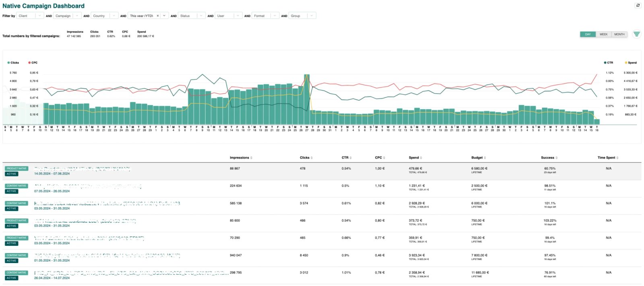Toggle the Spend series in chart legend

(631, 63)
